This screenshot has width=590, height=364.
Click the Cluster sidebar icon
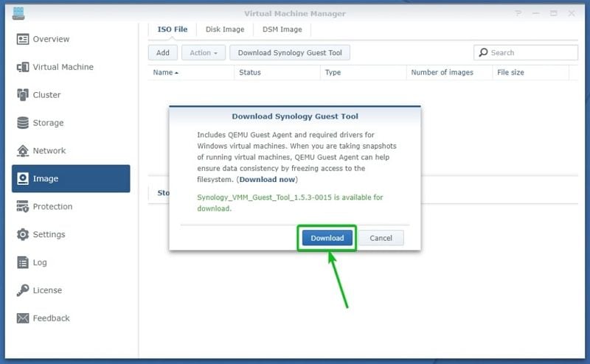click(x=23, y=95)
